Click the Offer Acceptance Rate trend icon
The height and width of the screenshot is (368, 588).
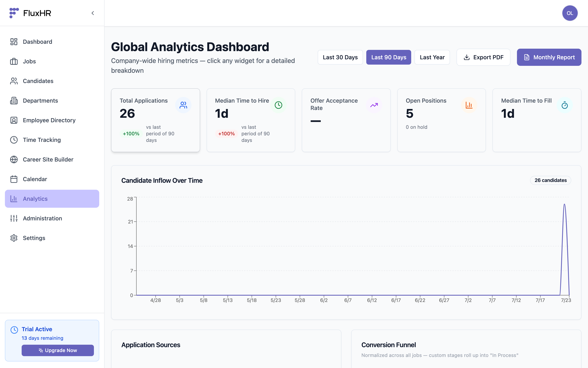374,105
